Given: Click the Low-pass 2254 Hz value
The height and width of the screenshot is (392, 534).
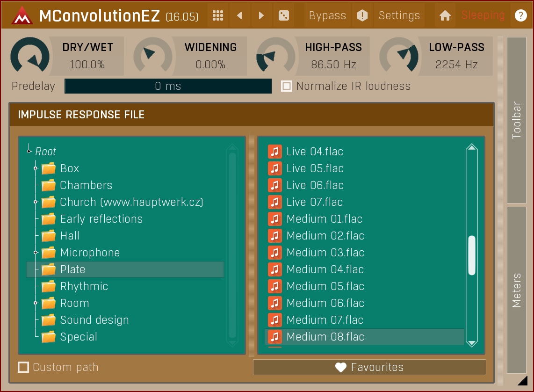Looking at the screenshot, I should coord(456,65).
